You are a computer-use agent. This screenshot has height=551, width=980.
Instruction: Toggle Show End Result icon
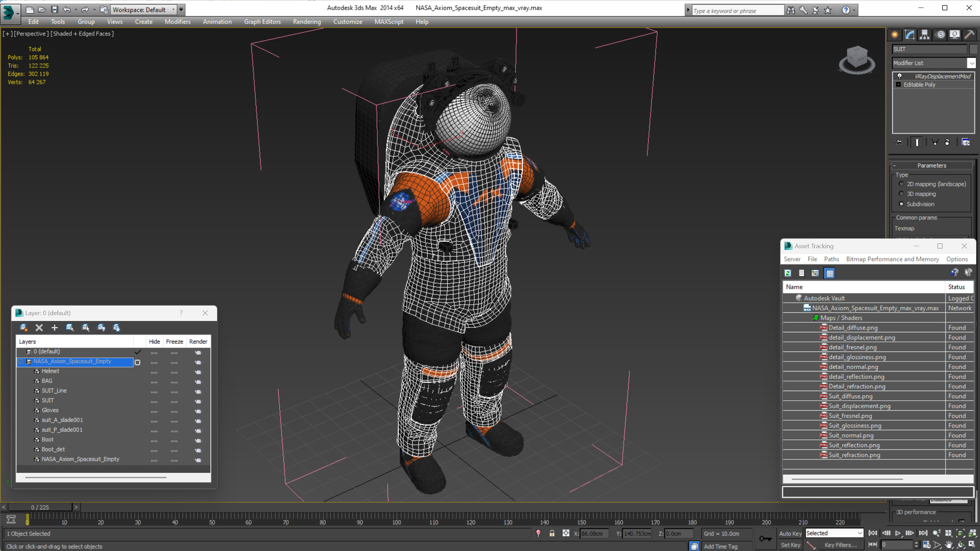917,142
